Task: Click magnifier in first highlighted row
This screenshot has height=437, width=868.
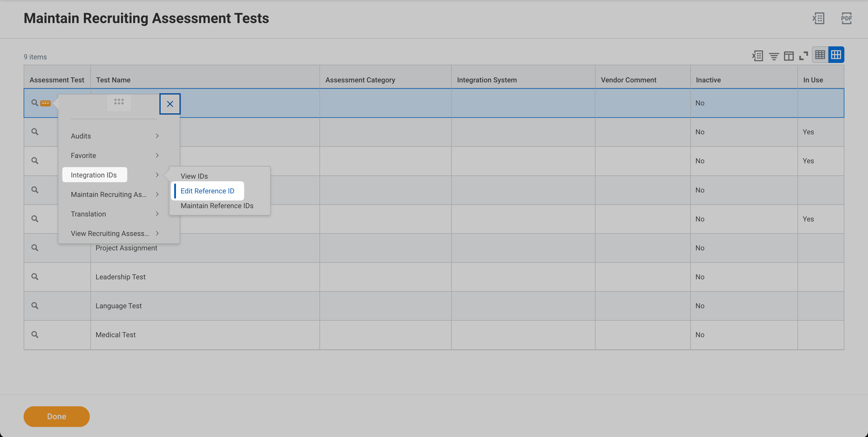Action: (35, 102)
